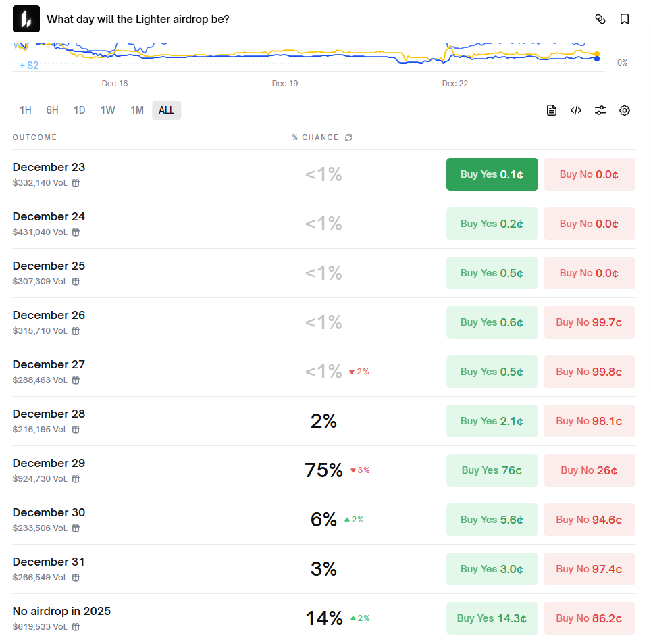Click the Lighter market logo

(x=26, y=19)
